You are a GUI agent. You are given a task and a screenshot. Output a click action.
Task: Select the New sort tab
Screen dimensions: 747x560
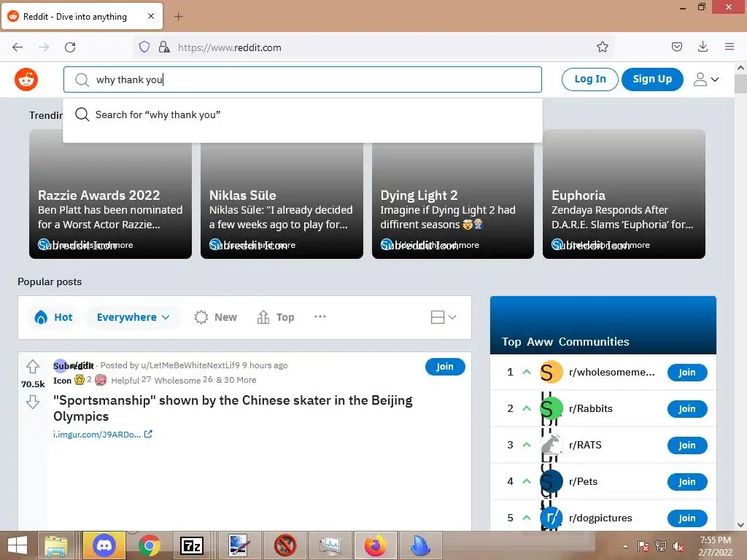pos(215,317)
